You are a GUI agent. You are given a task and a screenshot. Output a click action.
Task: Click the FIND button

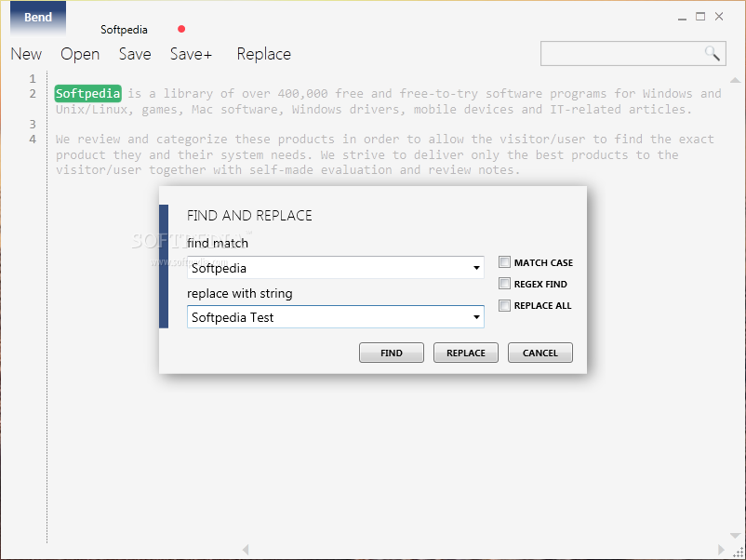tap(392, 353)
